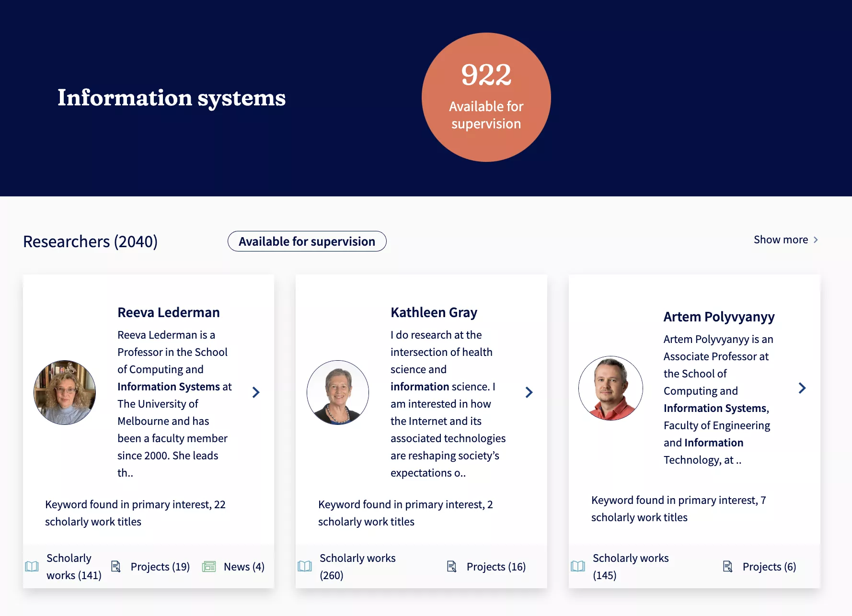The height and width of the screenshot is (616, 852).
Task: Click book icon on Kathleen Gray's card
Action: 305,567
